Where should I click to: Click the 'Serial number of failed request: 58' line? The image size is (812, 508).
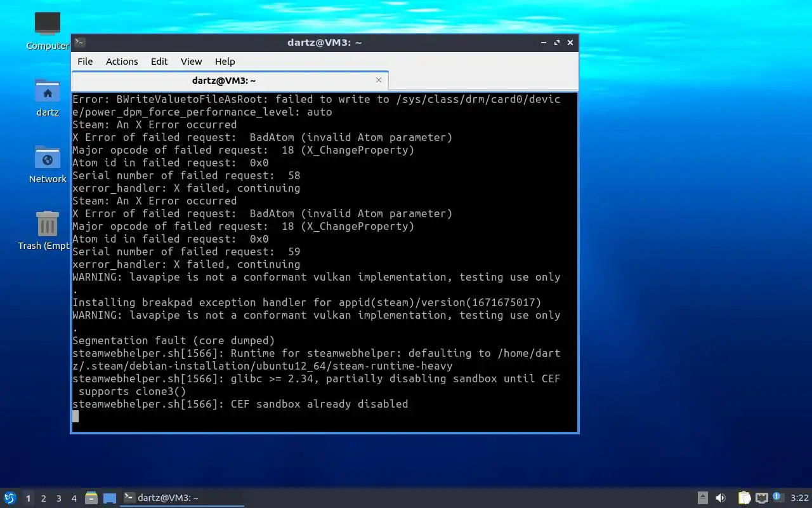187,175
